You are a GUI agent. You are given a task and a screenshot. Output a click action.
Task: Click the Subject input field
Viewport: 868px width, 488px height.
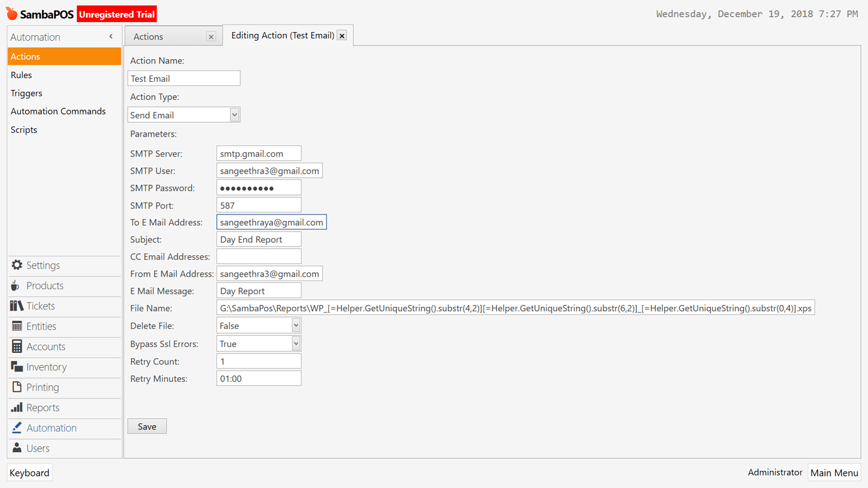[x=259, y=239]
